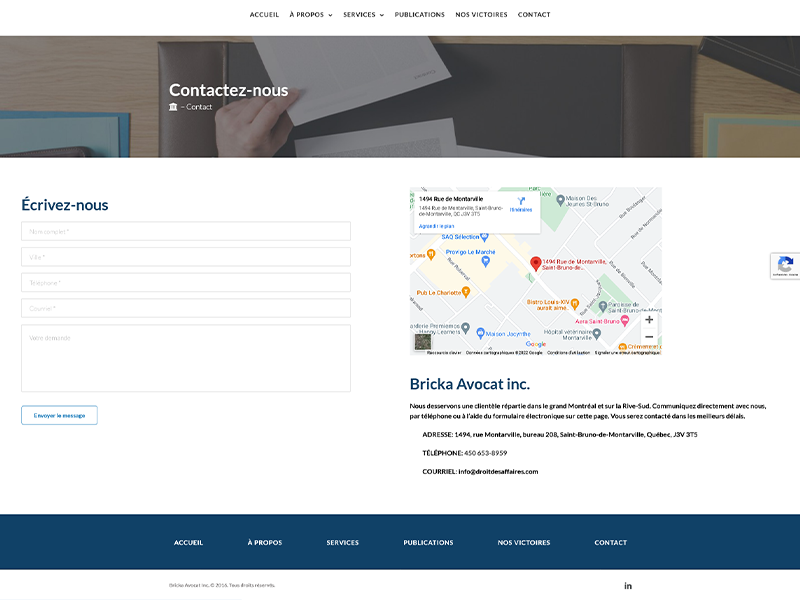Focus the Nom complet input field
The width and height of the screenshot is (800, 600).
pyautogui.click(x=186, y=231)
